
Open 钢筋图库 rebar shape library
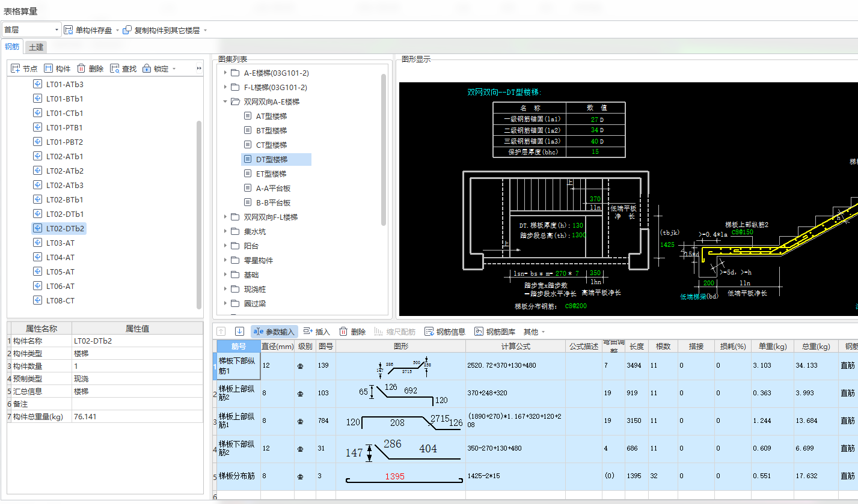495,332
